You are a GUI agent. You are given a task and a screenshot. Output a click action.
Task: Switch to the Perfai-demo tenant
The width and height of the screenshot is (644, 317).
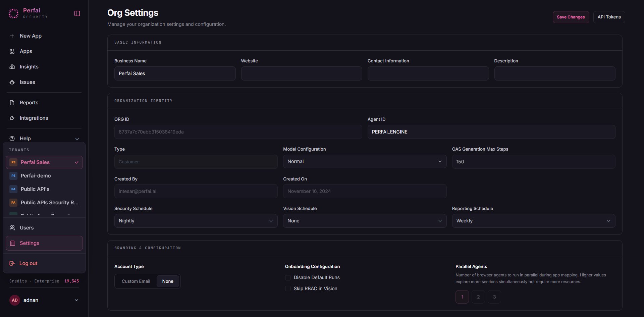coord(44,176)
